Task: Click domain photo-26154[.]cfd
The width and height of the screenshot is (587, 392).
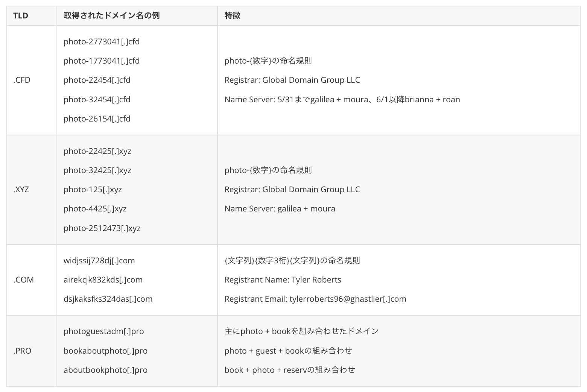Action: tap(97, 119)
